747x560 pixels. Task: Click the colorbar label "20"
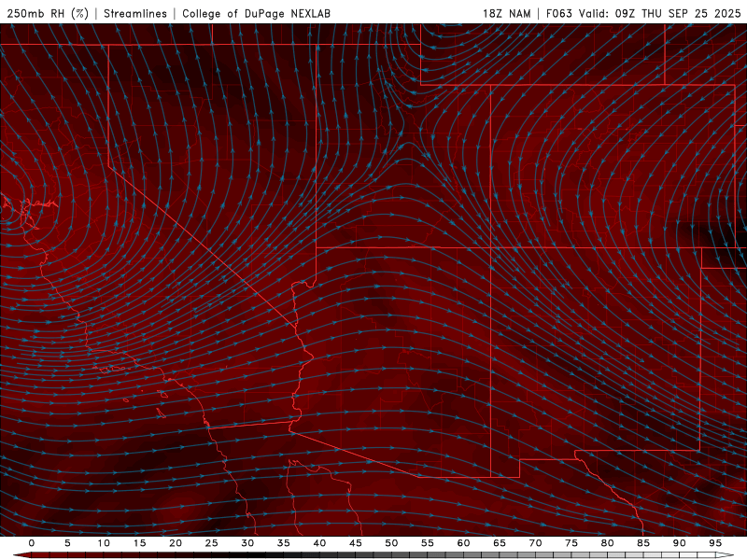[x=176, y=543]
